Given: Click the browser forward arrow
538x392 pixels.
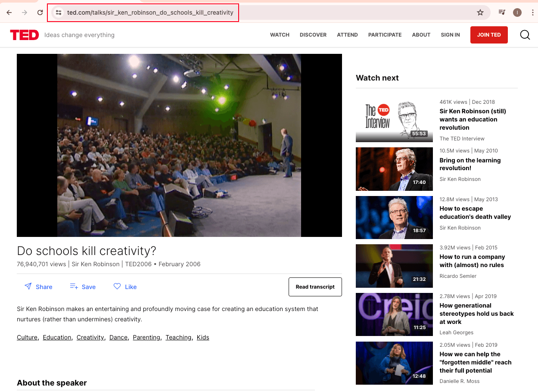Looking at the screenshot, I should pos(25,12).
